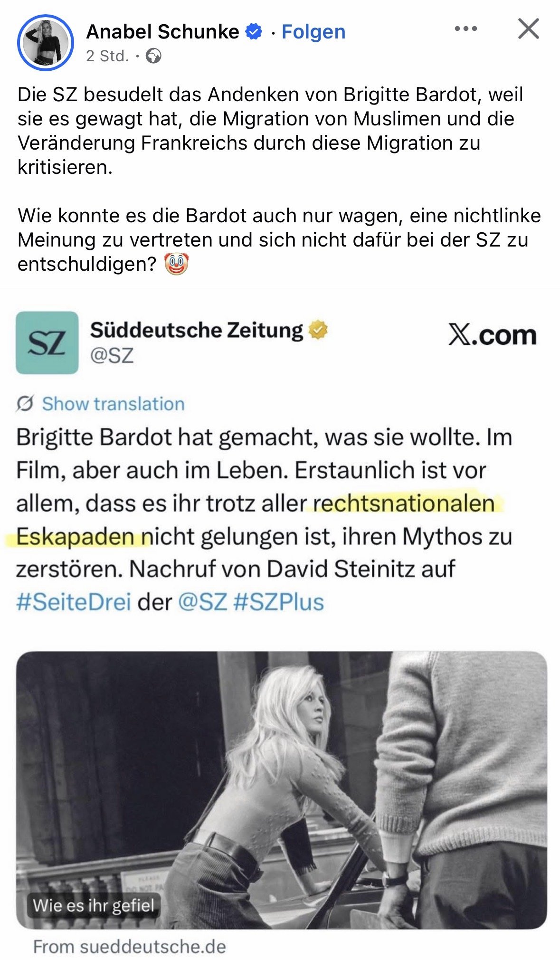
Task: Open the #SeiteDrei hashtag
Action: tap(74, 602)
